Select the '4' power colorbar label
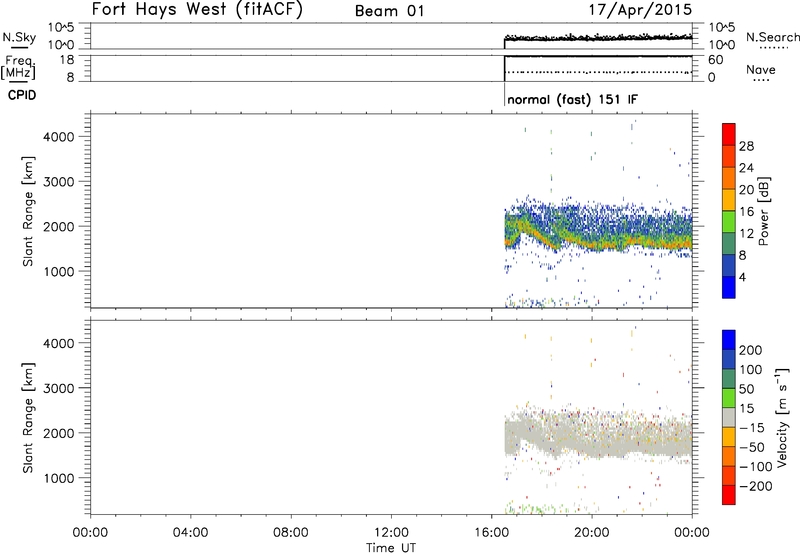The height and width of the screenshot is (554, 800). click(x=742, y=277)
